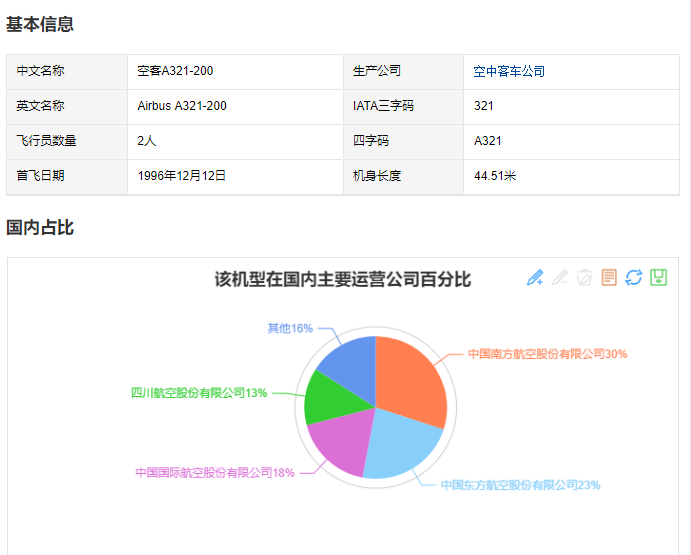The height and width of the screenshot is (555, 691).
Task: Click the label 其他16%
Action: coord(290,328)
